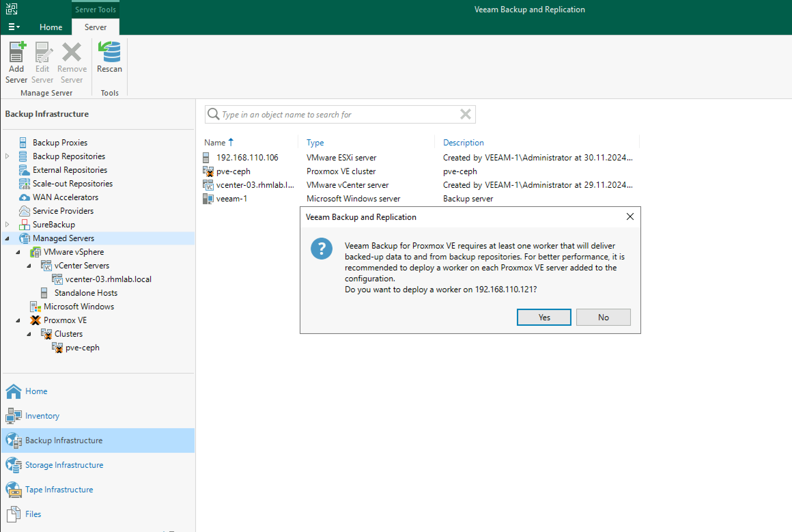Click the Remove Server X icon

[72, 52]
